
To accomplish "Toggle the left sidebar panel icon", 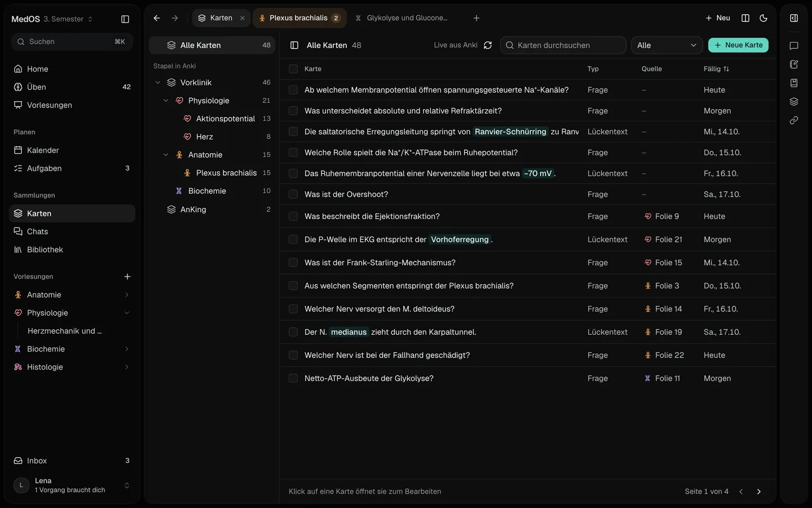I will tap(125, 19).
